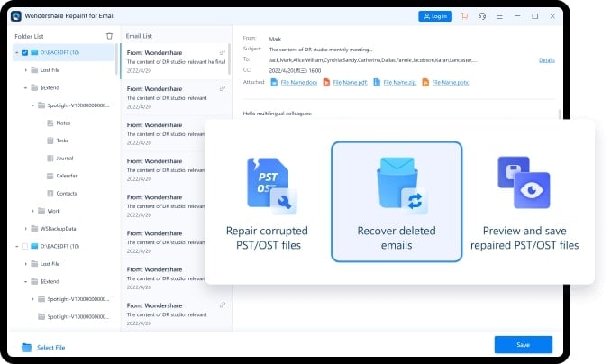Image resolution: width=611 pixels, height=364 pixels.
Task: Collapse the second D:\BACEDFT (10) tree node
Action: (x=17, y=246)
